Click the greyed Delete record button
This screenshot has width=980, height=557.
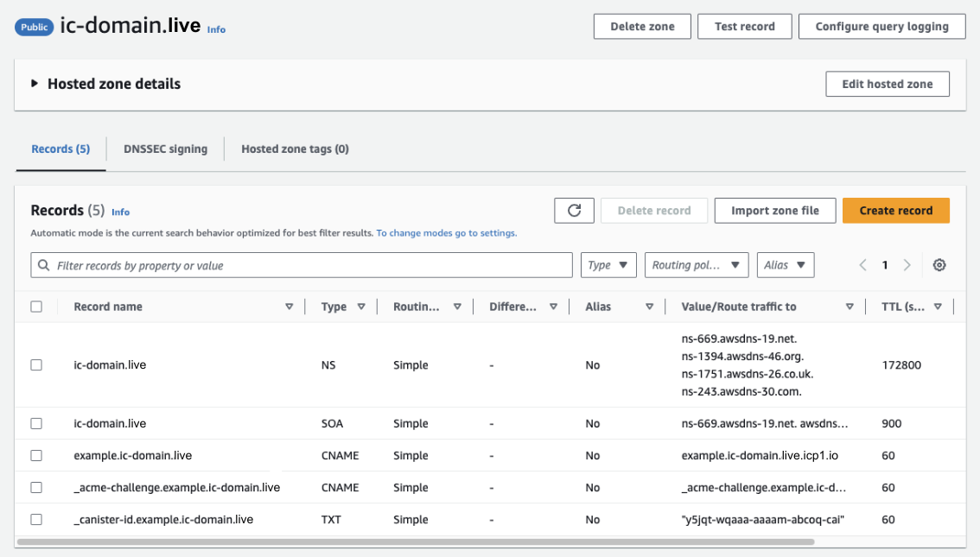tap(653, 211)
